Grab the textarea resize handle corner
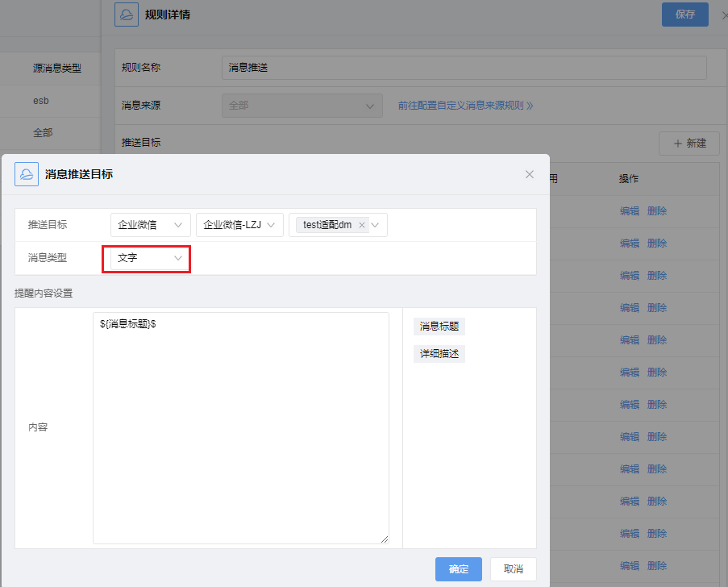 385,539
